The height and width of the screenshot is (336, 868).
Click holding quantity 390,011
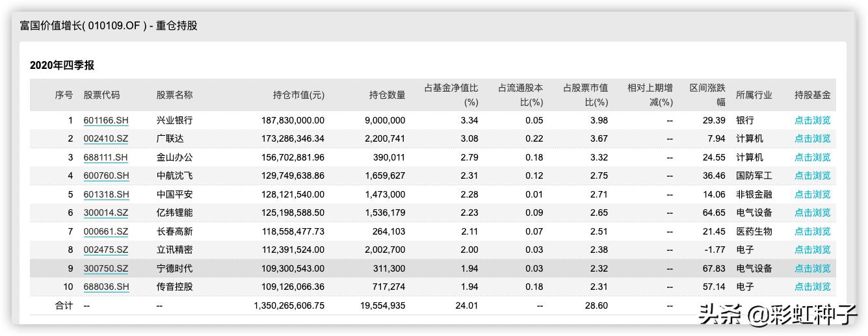tap(388, 157)
